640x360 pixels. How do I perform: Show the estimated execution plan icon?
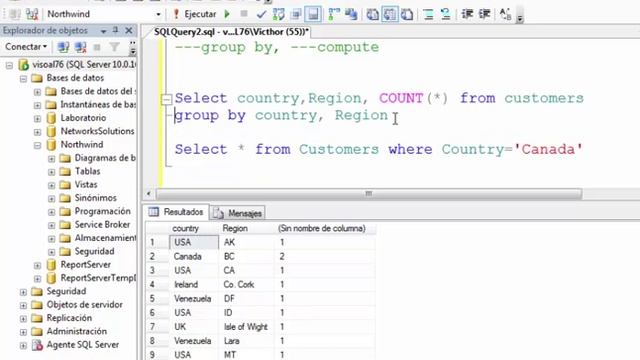click(279, 14)
